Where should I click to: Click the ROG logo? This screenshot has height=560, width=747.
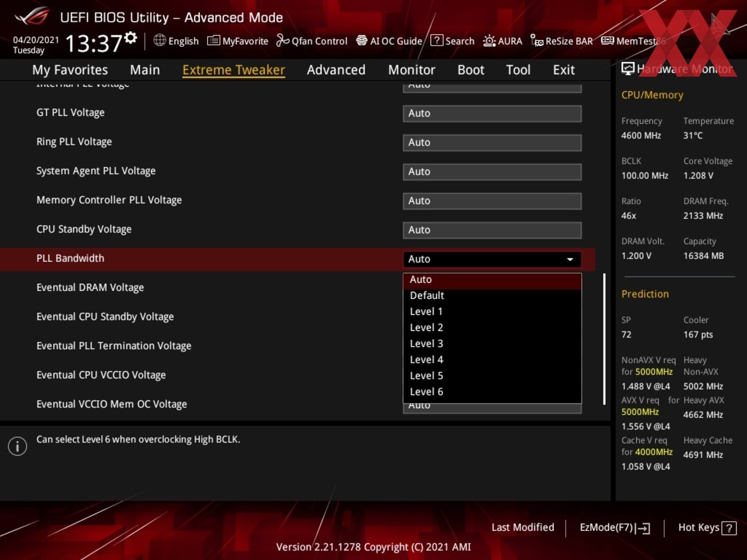pyautogui.click(x=31, y=16)
